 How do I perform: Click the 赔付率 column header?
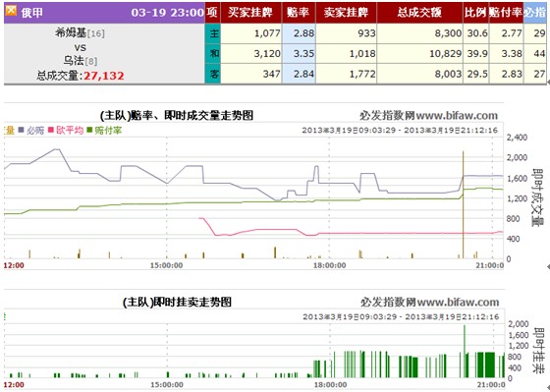(x=506, y=13)
